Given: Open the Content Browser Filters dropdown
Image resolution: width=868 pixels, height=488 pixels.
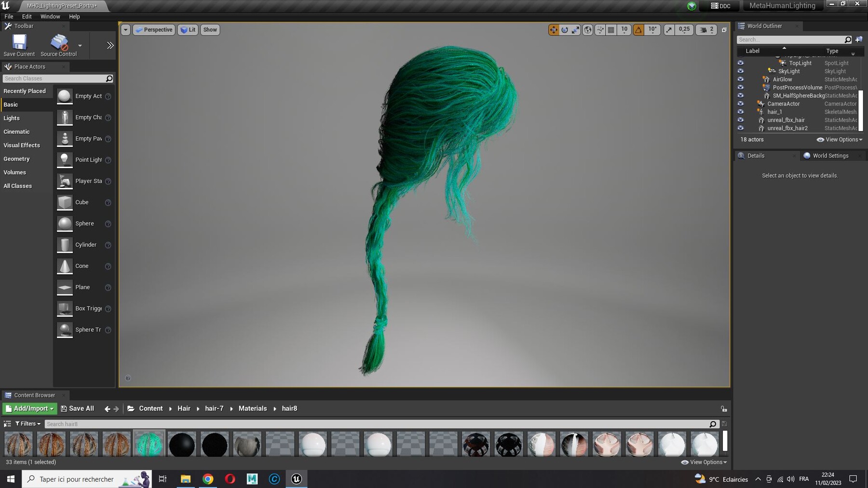Looking at the screenshot, I should (x=28, y=424).
